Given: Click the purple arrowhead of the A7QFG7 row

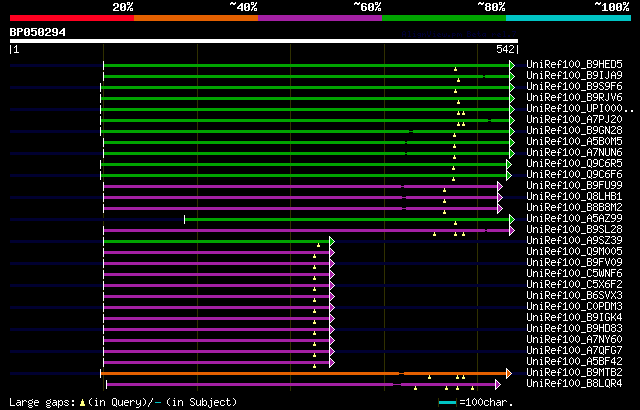Looking at the screenshot, I should click(x=332, y=352).
